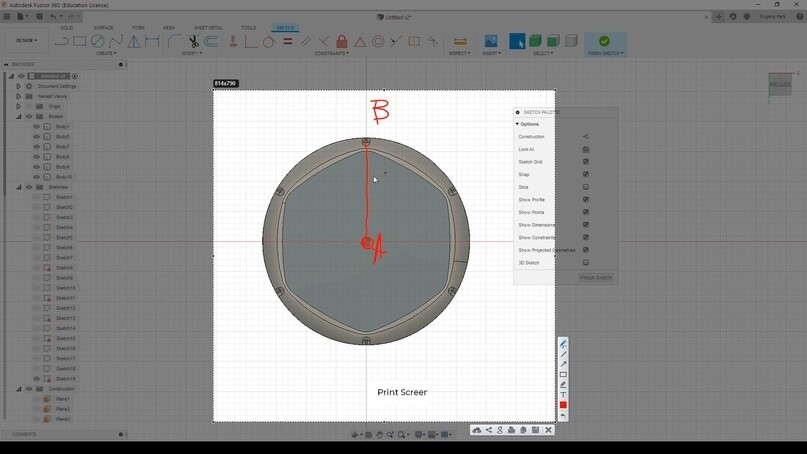
Task: Select the Line sketch tool
Action: coord(61,41)
